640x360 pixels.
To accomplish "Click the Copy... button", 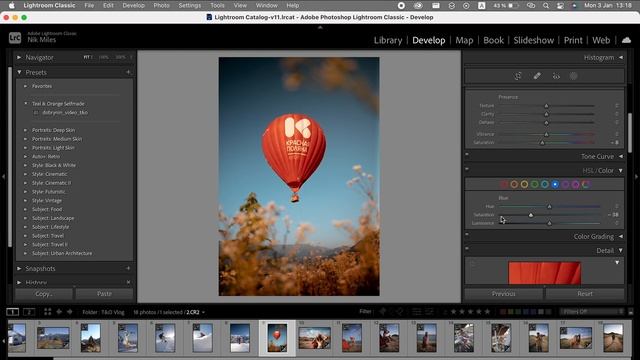I will pyautogui.click(x=44, y=293).
